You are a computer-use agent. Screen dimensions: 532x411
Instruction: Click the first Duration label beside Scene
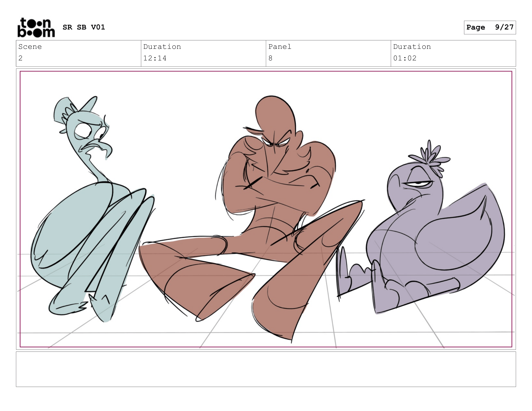coord(162,47)
